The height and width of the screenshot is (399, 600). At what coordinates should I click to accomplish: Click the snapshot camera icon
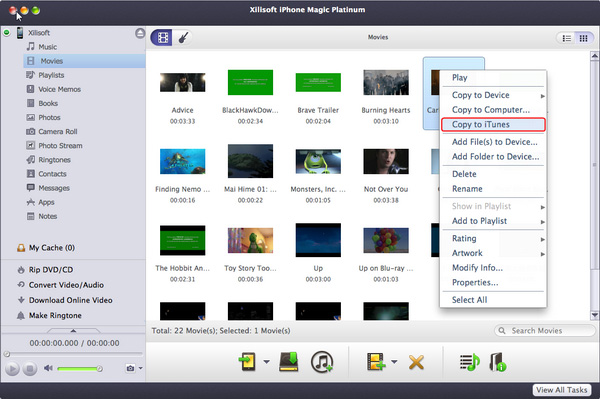pos(130,368)
